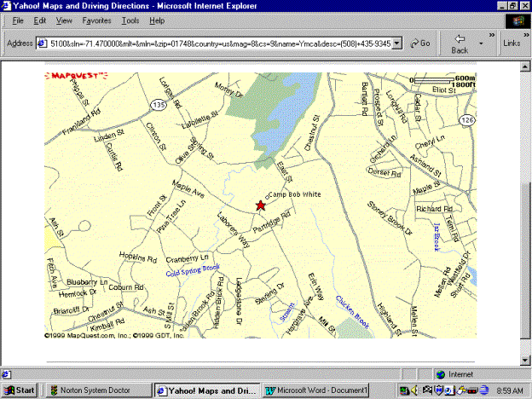Click the Cheryl Ln label
This screenshot has width=532, height=399.
[430, 142]
